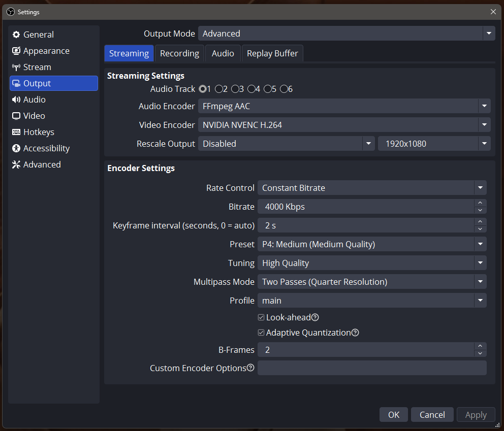Open Accessibility settings via its icon
Screen dimensions: 504x431
[16, 148]
